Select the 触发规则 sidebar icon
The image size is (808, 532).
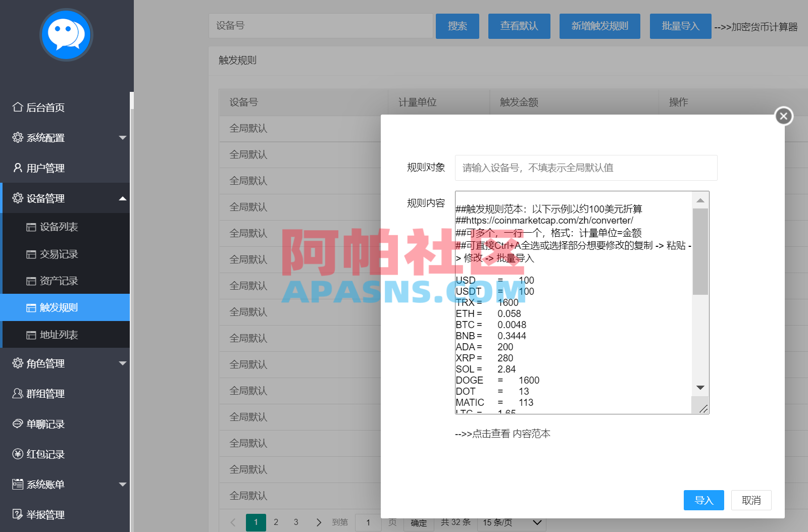point(31,307)
